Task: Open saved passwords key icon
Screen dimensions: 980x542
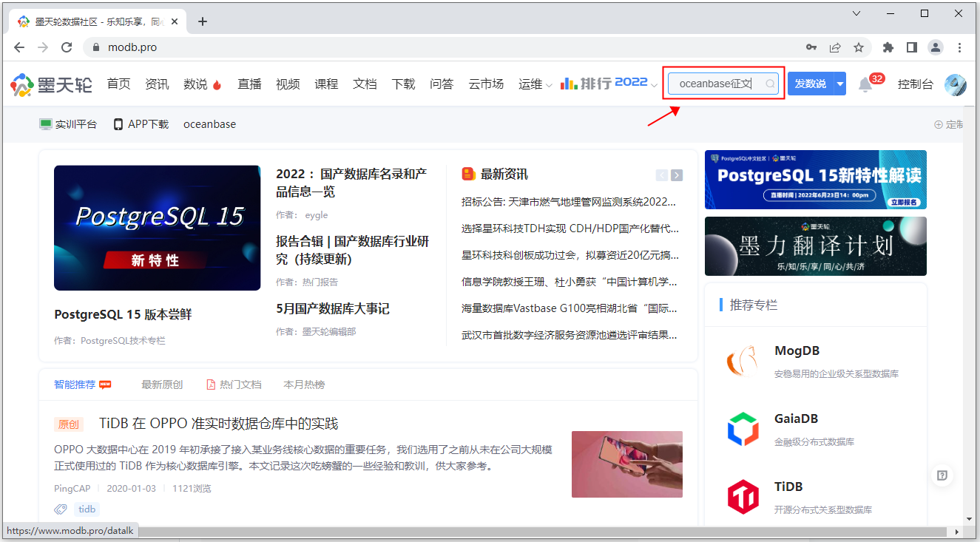Action: click(811, 47)
